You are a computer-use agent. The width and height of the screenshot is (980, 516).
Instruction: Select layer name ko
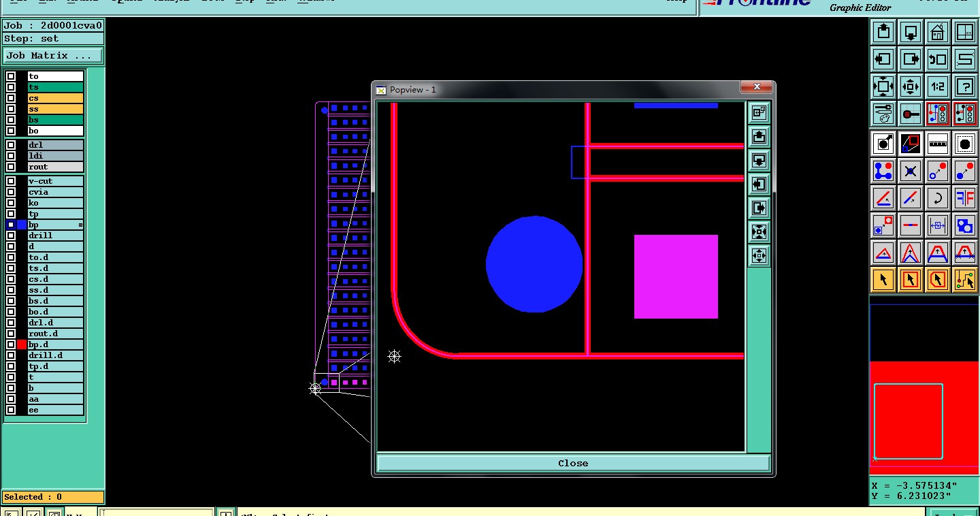[x=56, y=203]
